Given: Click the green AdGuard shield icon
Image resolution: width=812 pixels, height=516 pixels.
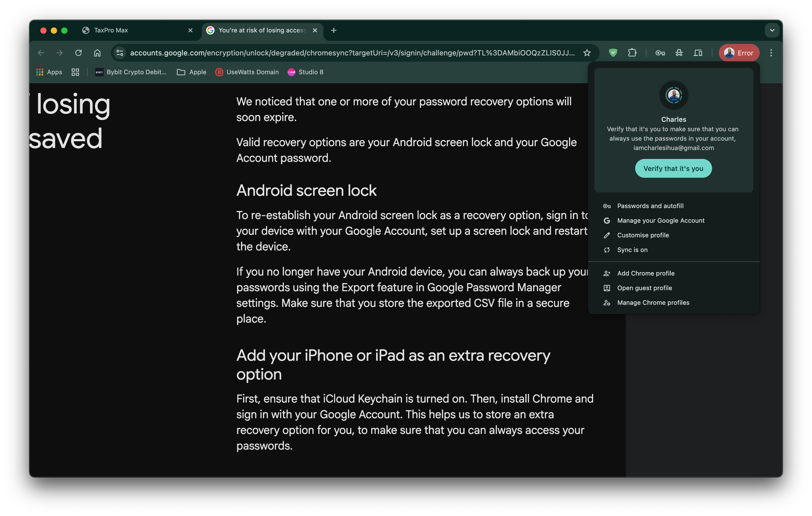Looking at the screenshot, I should (613, 53).
